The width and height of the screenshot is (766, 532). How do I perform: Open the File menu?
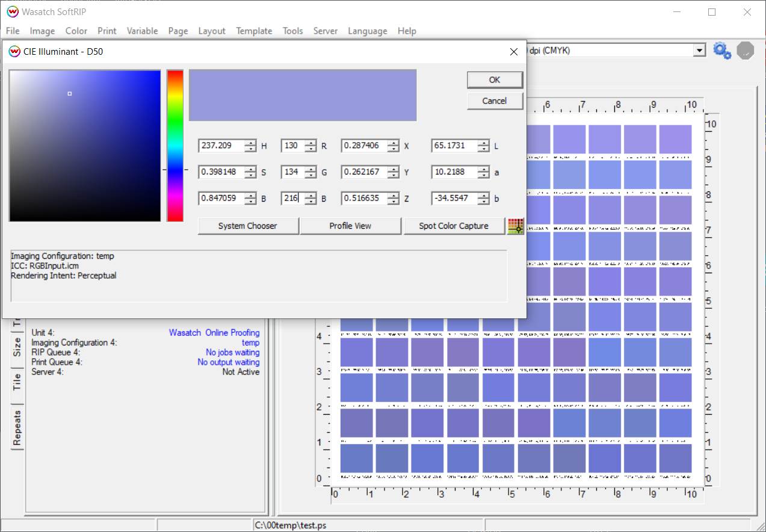click(x=13, y=31)
